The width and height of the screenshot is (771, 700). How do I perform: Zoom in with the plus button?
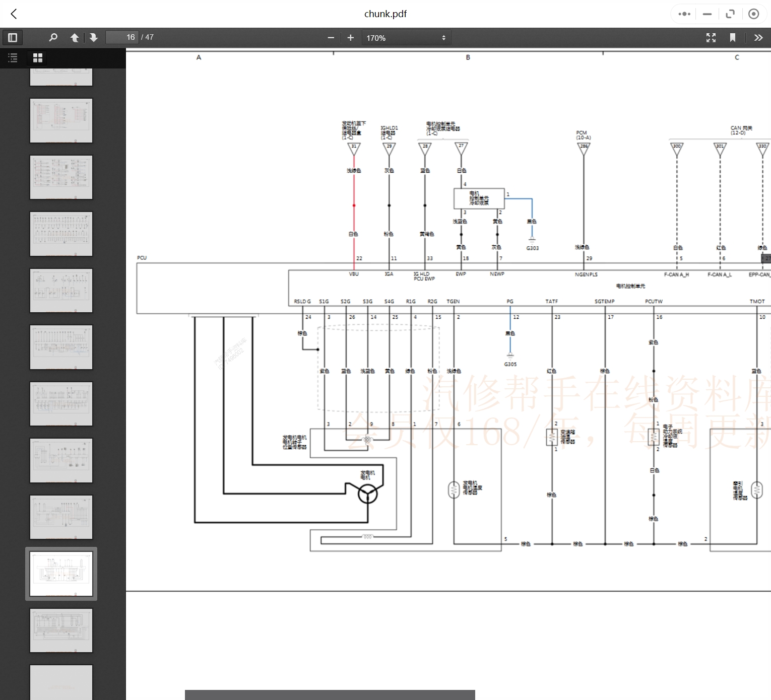tap(351, 38)
